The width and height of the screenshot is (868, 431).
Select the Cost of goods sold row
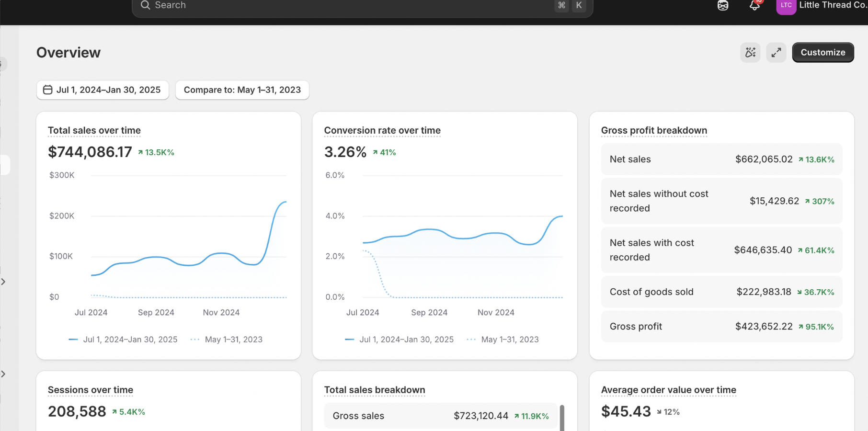[721, 292]
